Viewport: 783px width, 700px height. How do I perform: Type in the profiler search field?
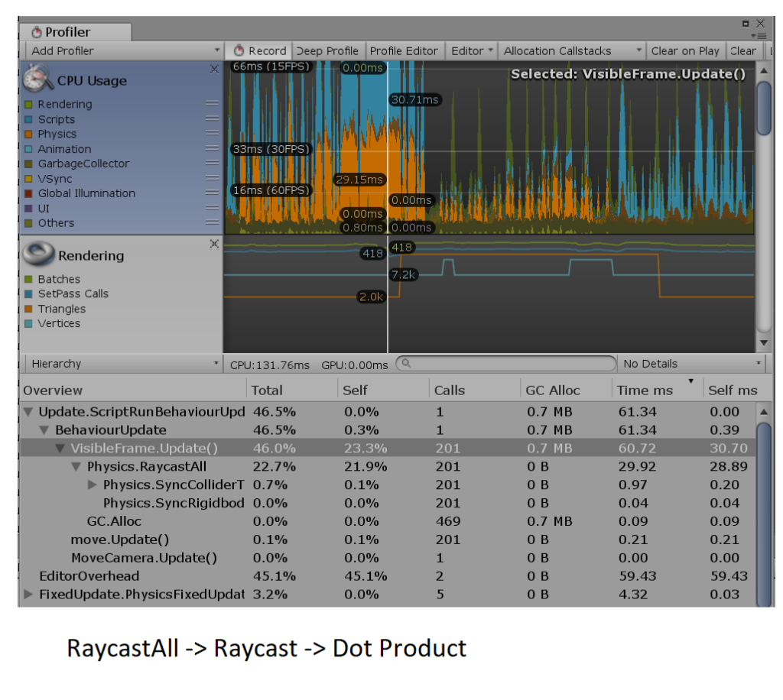pyautogui.click(x=511, y=365)
